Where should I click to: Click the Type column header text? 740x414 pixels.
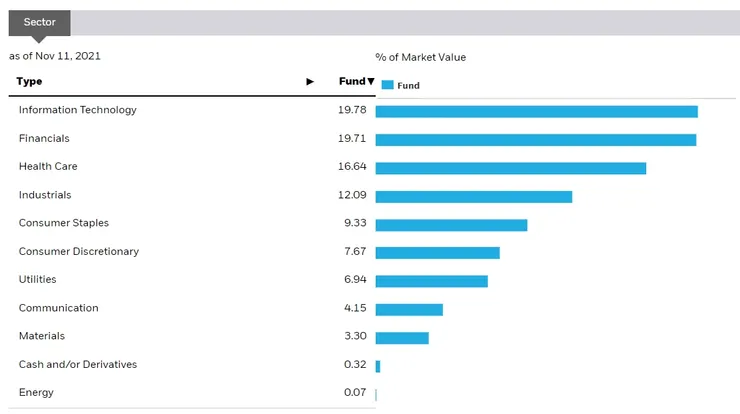click(x=29, y=82)
